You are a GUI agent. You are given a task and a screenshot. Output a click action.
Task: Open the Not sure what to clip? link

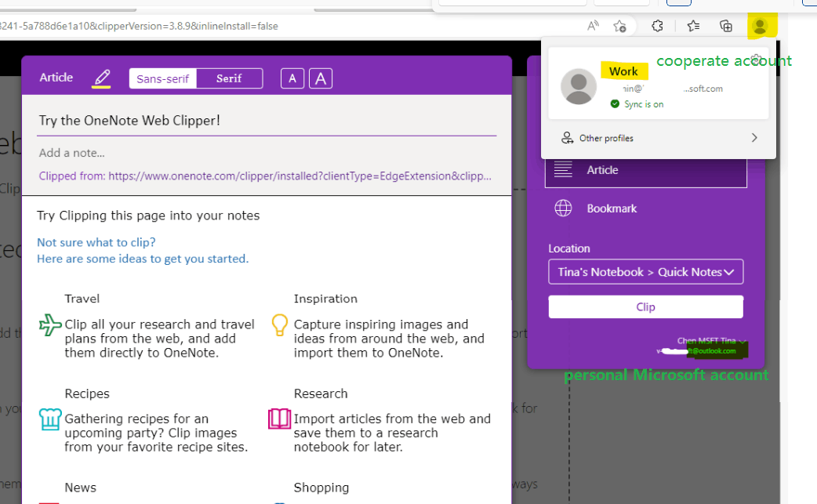(x=96, y=242)
